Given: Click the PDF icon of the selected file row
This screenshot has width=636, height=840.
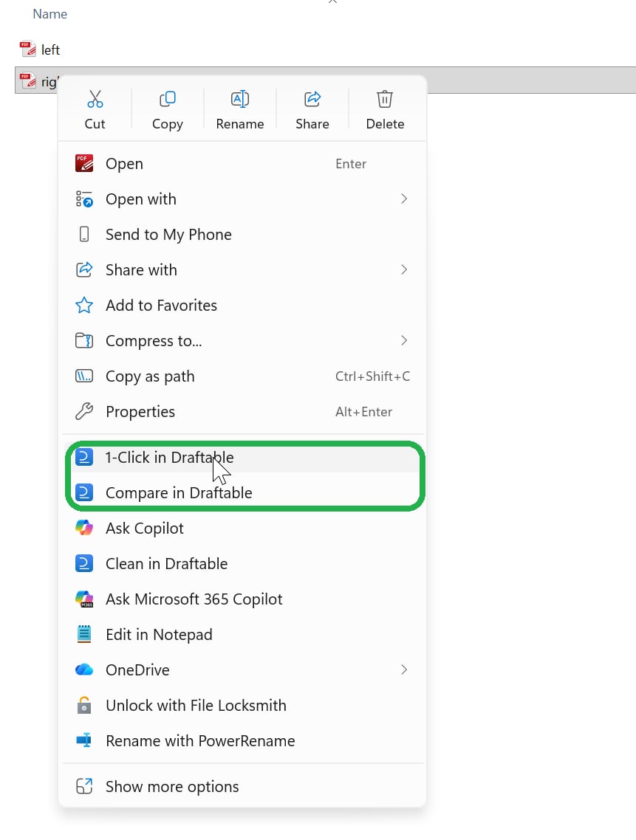Looking at the screenshot, I should pyautogui.click(x=28, y=80).
